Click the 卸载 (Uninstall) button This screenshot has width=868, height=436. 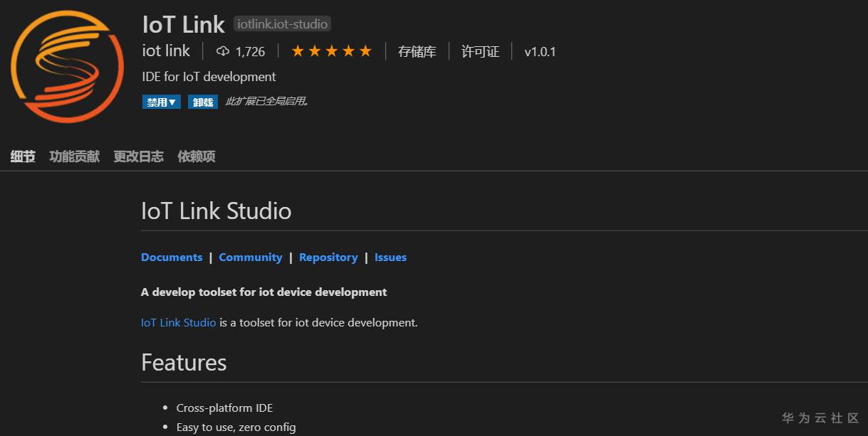203,102
